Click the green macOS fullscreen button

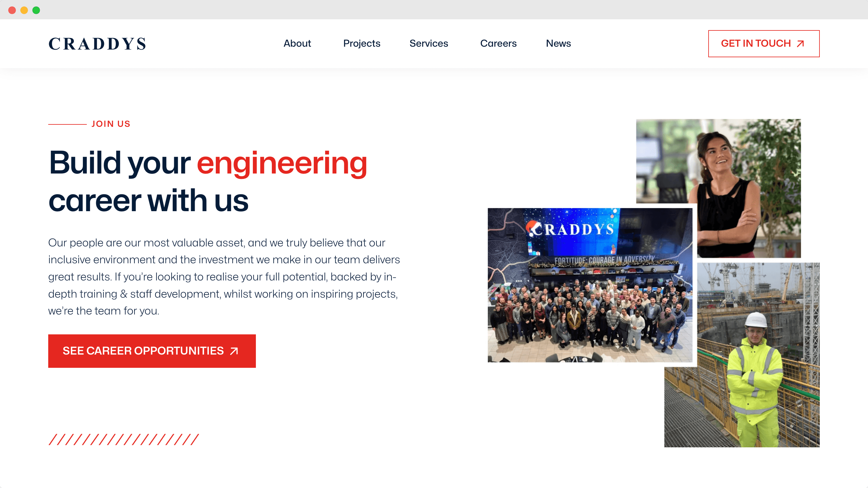click(x=37, y=8)
